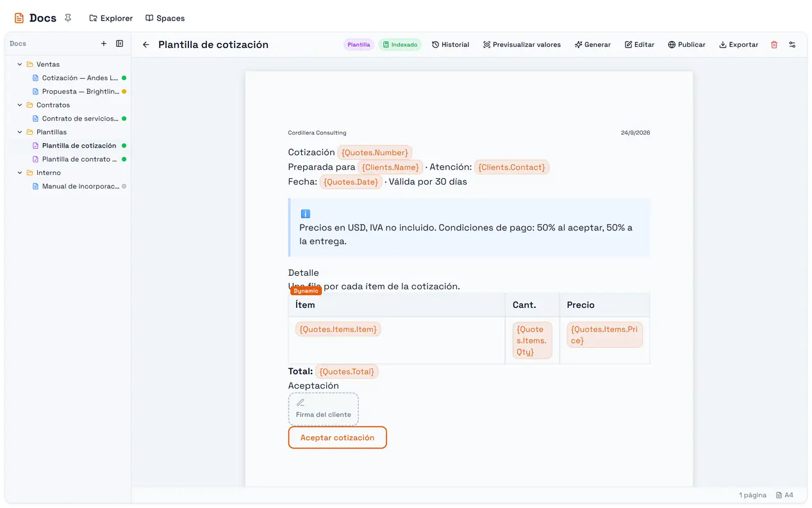Viewport: 812px width, 508px height.
Task: Click Exportar
Action: click(x=739, y=45)
